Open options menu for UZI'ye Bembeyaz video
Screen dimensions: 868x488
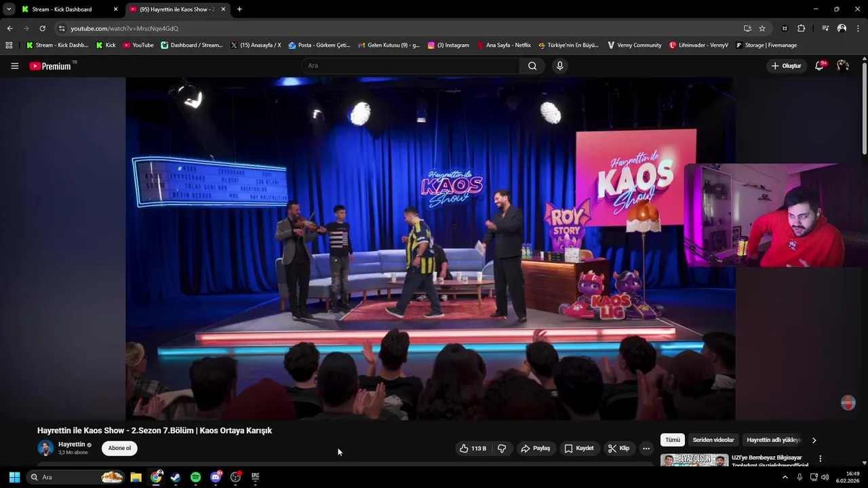[820, 459]
